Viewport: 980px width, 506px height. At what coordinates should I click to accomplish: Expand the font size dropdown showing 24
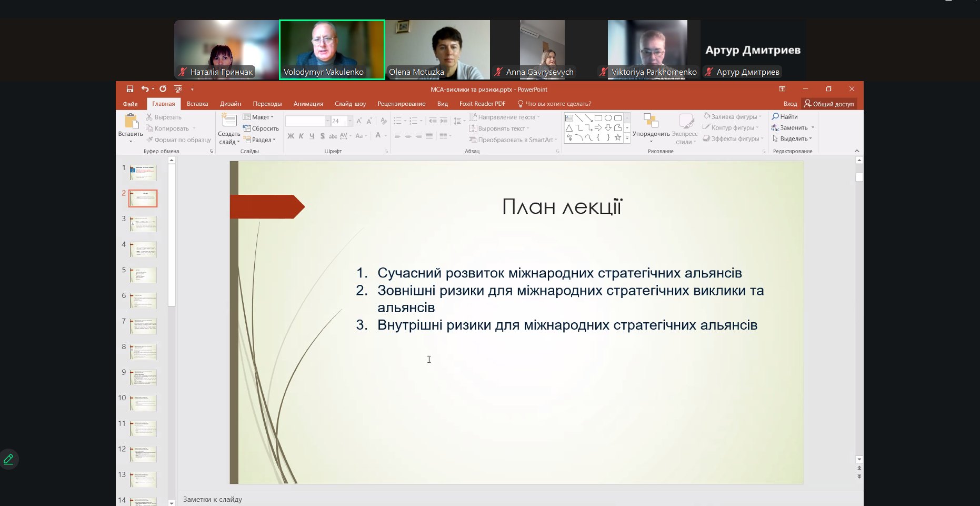tap(350, 121)
